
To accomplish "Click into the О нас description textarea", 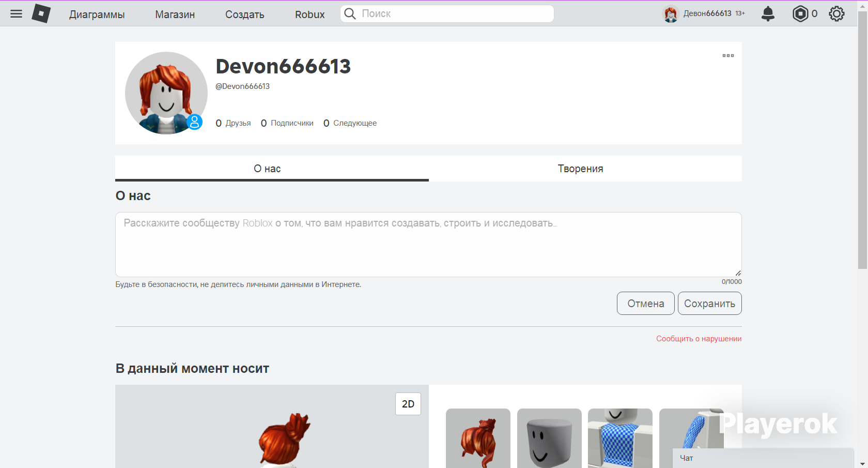I will [x=428, y=245].
